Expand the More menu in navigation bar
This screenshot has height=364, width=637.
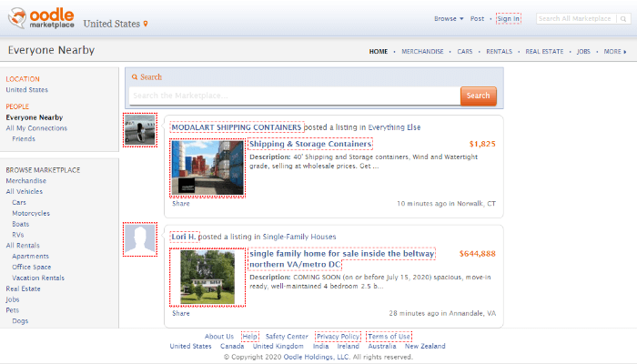point(614,52)
